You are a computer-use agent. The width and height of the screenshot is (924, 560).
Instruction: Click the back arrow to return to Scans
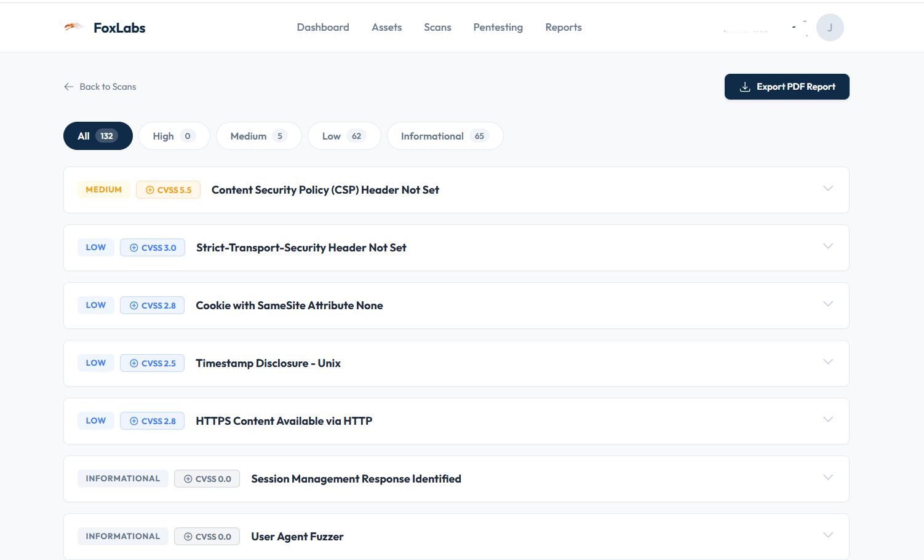pyautogui.click(x=68, y=86)
